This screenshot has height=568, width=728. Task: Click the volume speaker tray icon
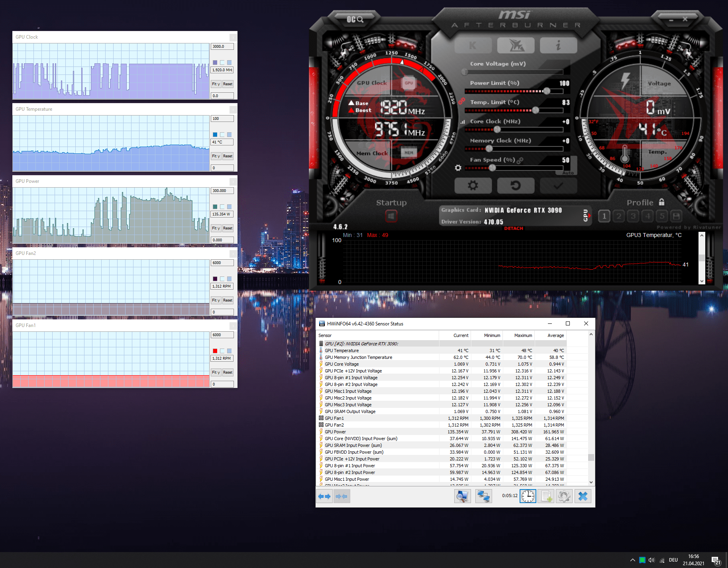pyautogui.click(x=652, y=560)
